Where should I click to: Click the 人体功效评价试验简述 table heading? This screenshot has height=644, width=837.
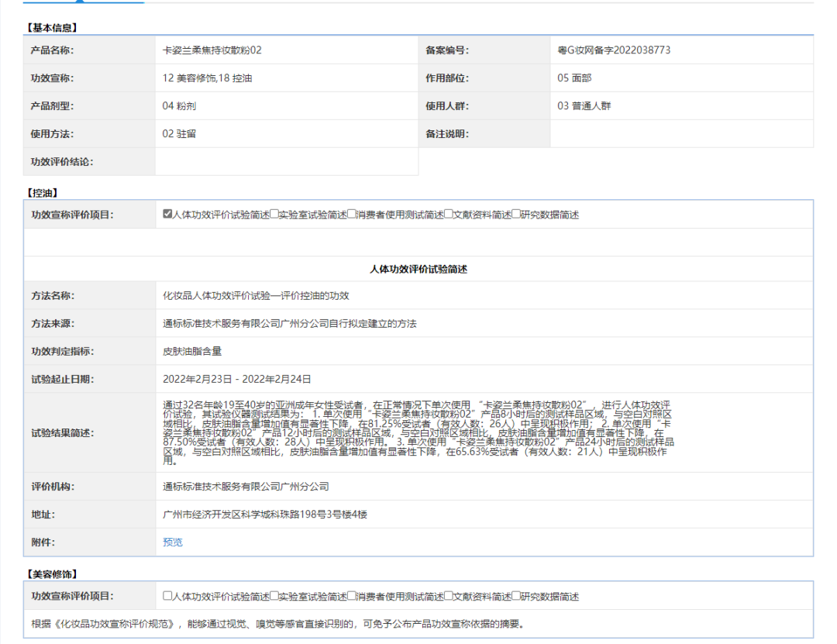418,270
